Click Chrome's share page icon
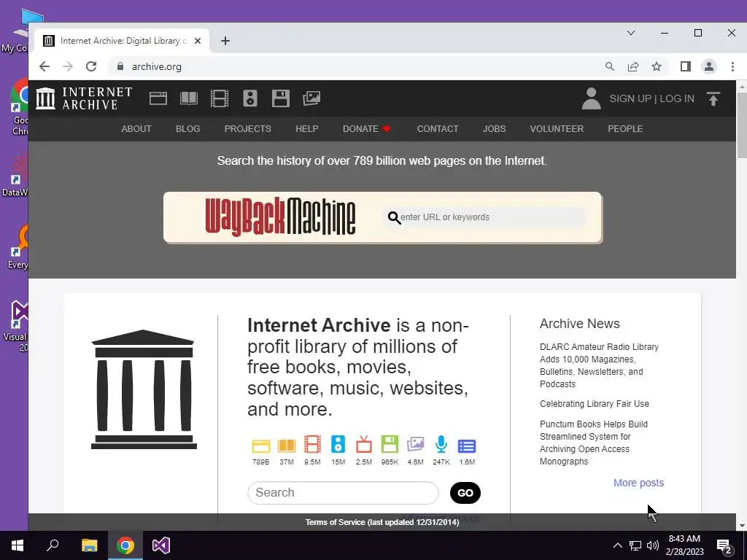Viewport: 747px width, 560px height. pyautogui.click(x=633, y=66)
